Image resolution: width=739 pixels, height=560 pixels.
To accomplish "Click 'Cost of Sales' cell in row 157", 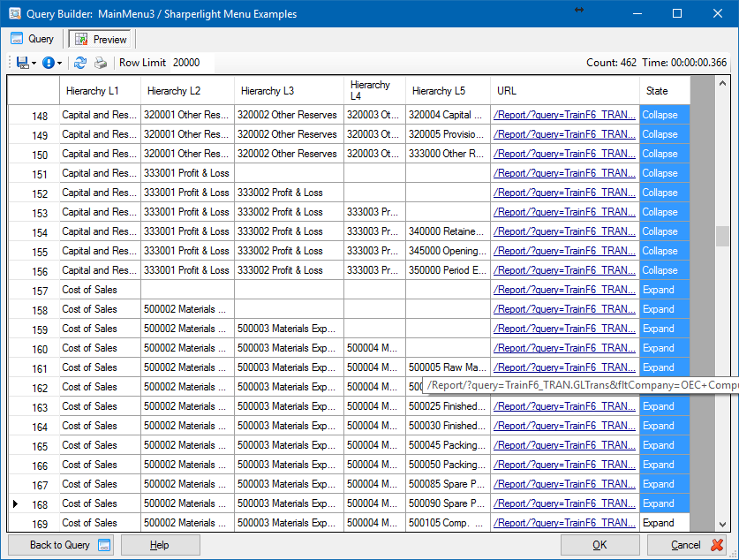I will tap(100, 290).
